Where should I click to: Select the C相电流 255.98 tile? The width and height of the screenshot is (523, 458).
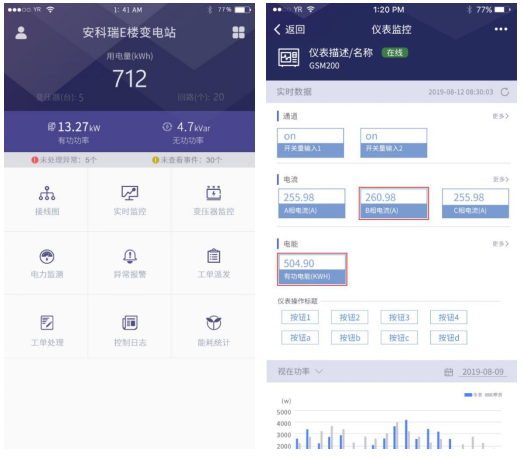point(475,203)
